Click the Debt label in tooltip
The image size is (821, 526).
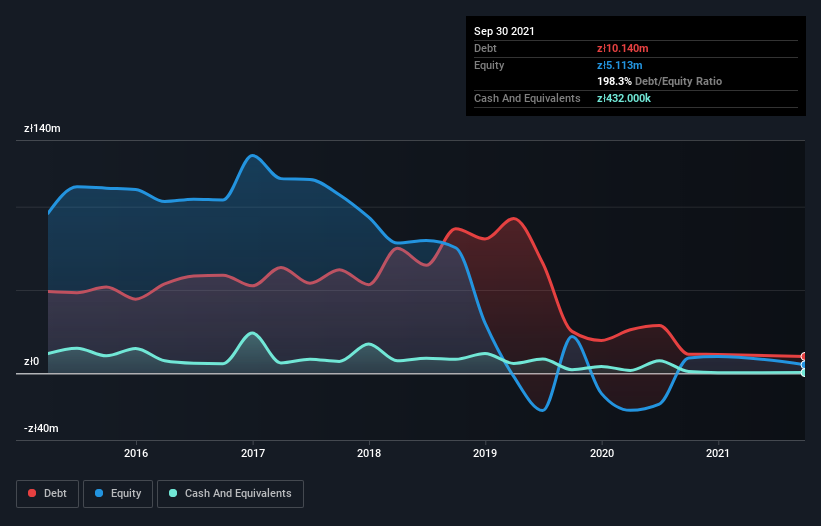point(485,48)
